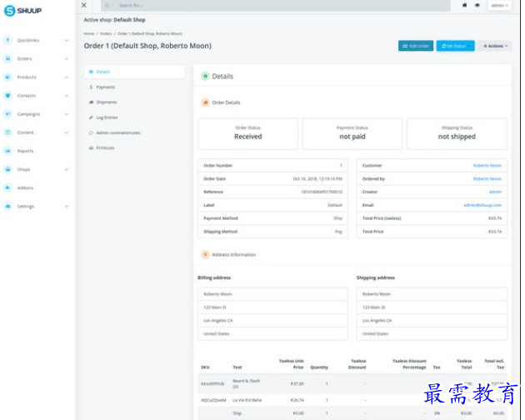Viewport: 525px width, 420px height.
Task: Click the Edit order button
Action: click(x=415, y=46)
